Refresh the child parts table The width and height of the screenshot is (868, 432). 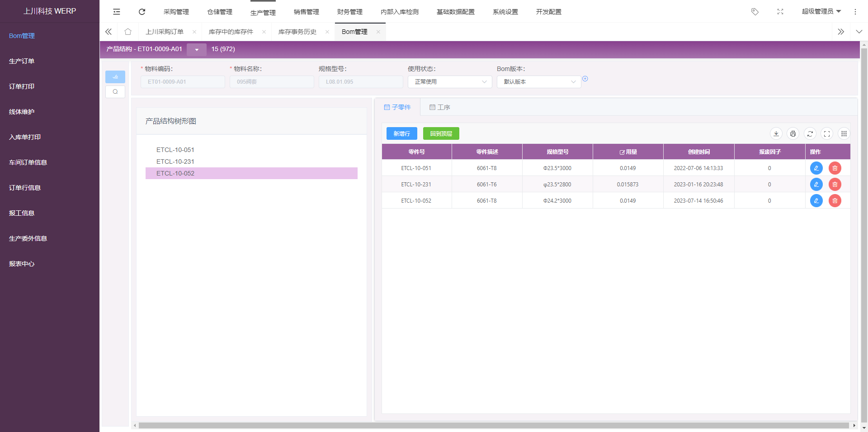810,133
